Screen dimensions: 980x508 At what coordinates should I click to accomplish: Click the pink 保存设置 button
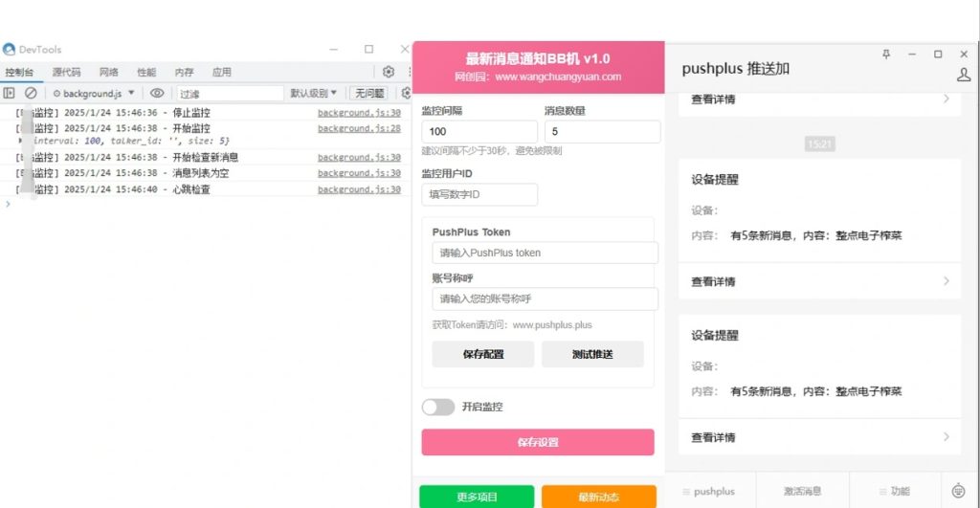(538, 442)
